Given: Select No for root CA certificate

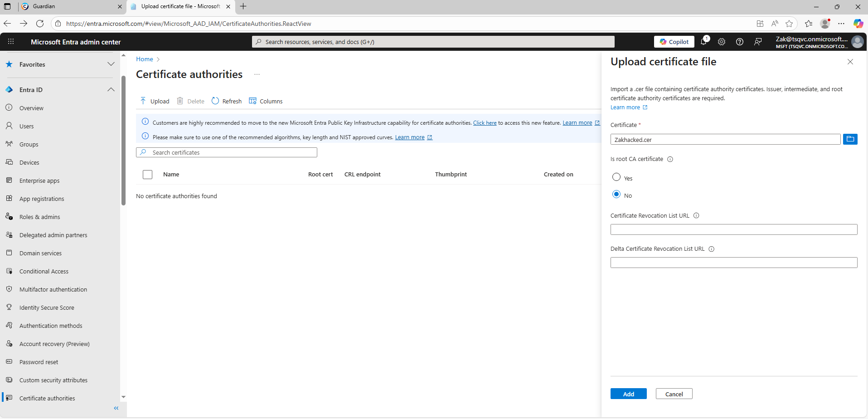Looking at the screenshot, I should (x=616, y=195).
